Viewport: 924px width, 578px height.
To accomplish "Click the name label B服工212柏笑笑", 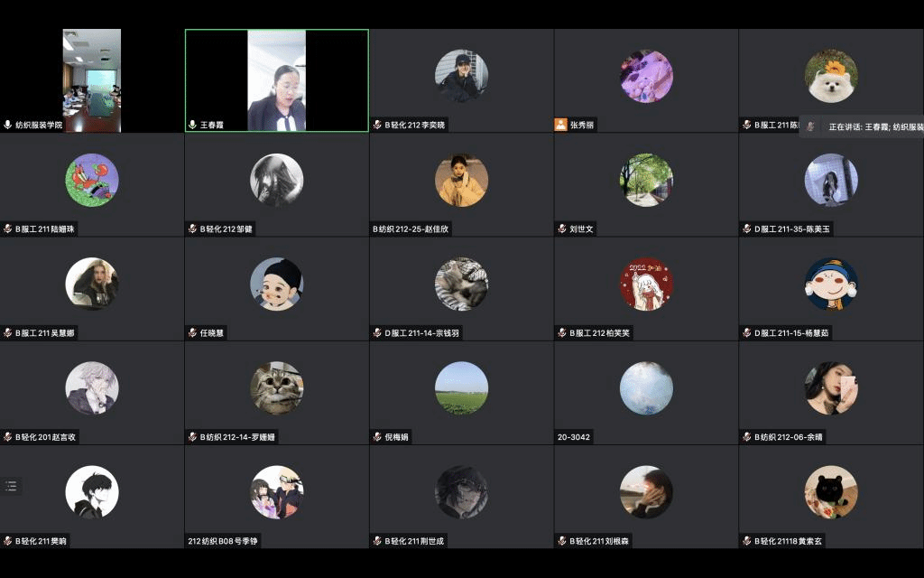I will pos(599,332).
